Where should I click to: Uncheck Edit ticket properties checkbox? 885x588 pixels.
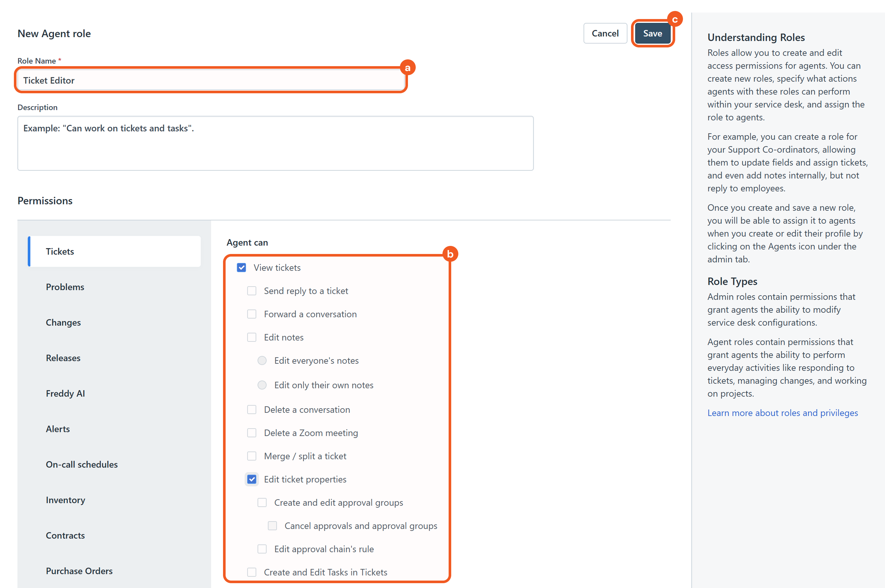tap(252, 480)
